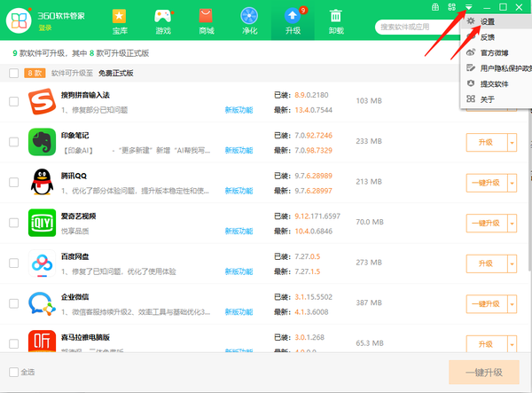Click the 搜狗拼音输入法 app icon
Viewport: 532px width, 393px height.
coord(41,102)
